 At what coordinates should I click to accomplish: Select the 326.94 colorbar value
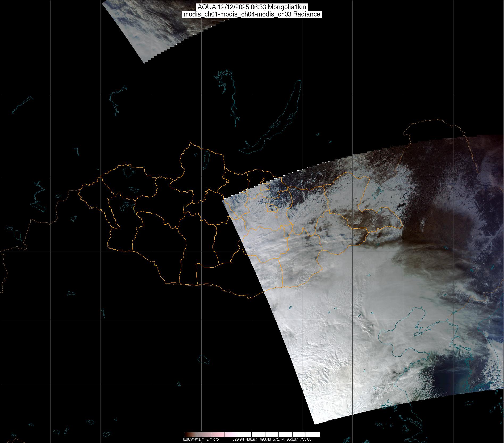click(x=238, y=440)
